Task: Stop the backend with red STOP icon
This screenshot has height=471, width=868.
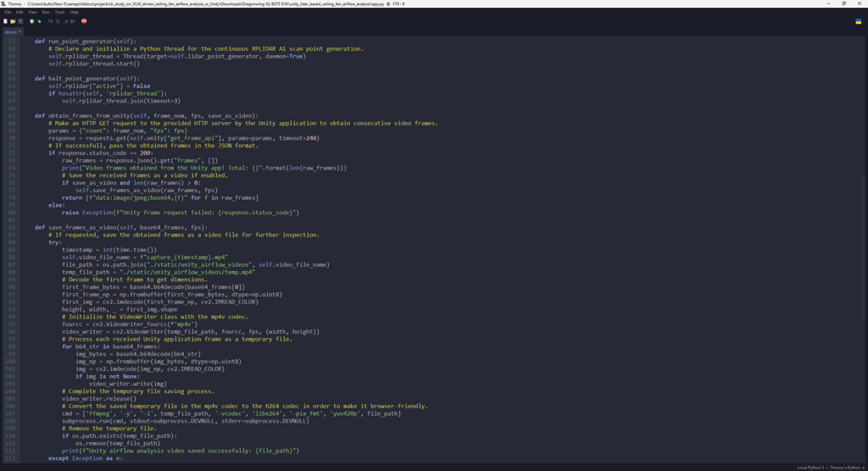Action: coord(84,21)
